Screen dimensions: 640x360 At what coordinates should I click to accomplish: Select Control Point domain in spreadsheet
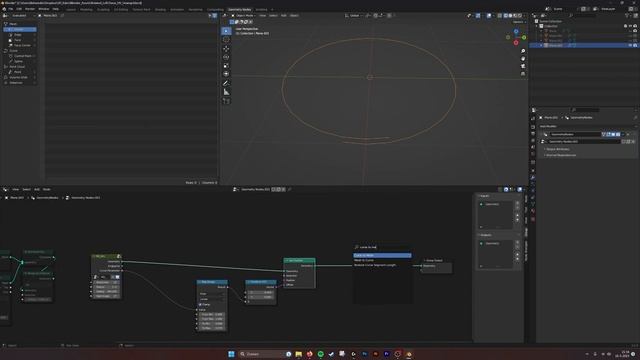pos(21,56)
